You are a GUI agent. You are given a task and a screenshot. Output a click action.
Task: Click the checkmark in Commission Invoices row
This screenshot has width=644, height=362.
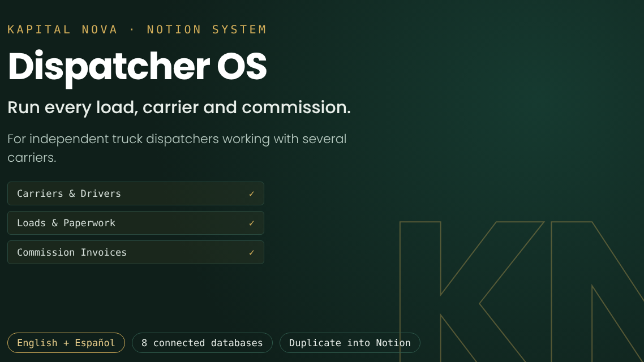tap(252, 253)
